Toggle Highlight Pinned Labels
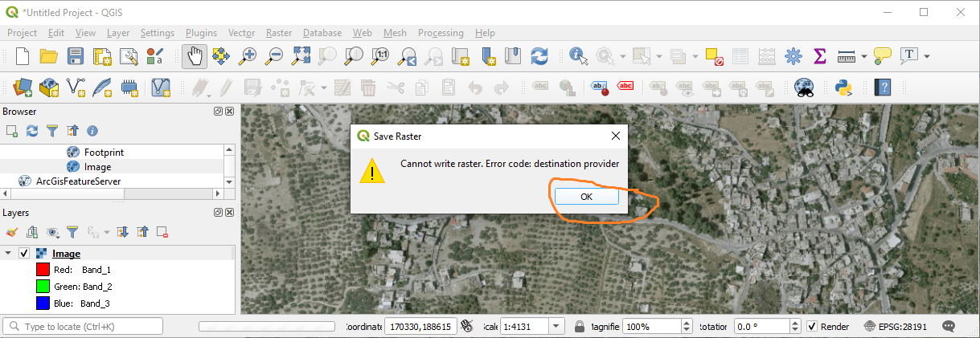Screen dimensions: 980x338 coord(599,87)
